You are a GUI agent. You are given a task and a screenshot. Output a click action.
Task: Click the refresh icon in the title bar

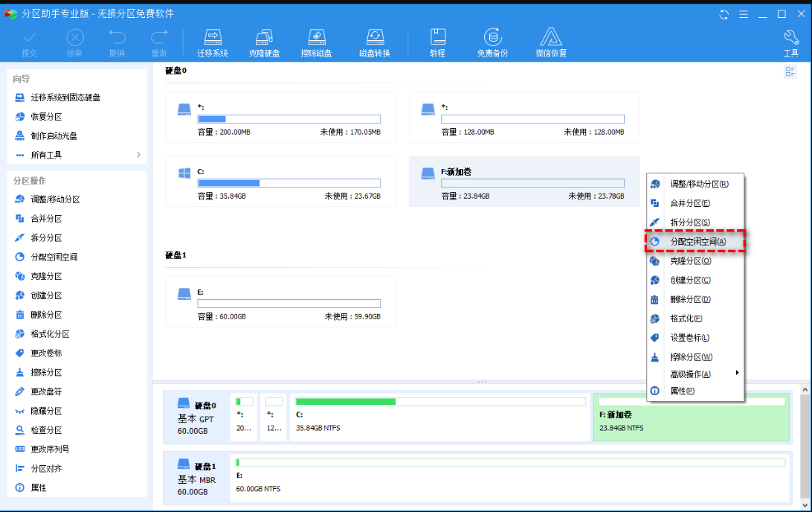pos(724,14)
